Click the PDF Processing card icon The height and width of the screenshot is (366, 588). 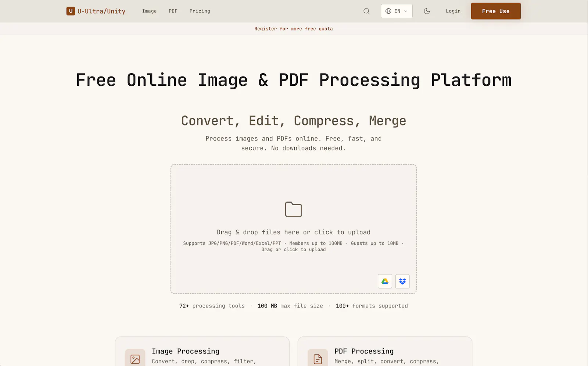(x=318, y=359)
